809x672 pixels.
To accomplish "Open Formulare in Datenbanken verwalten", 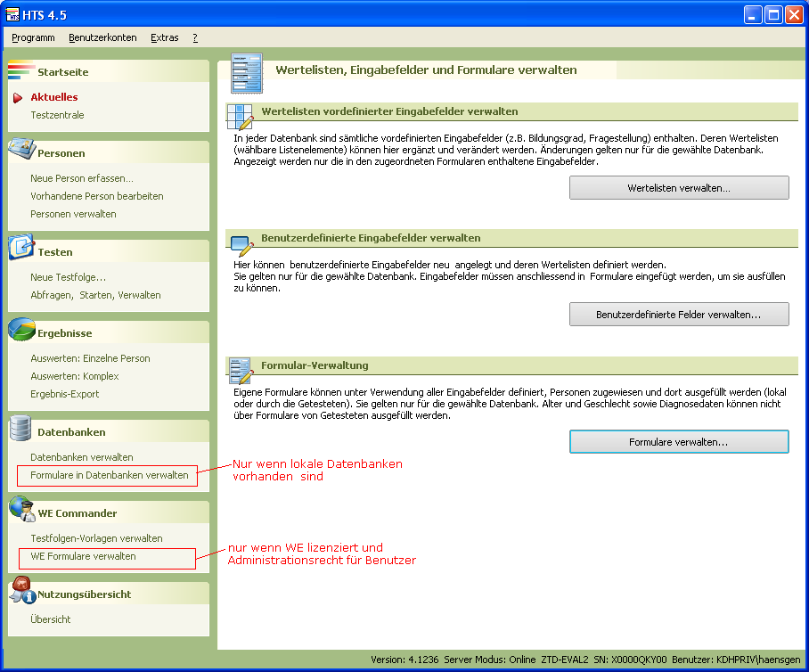I will pos(110,475).
